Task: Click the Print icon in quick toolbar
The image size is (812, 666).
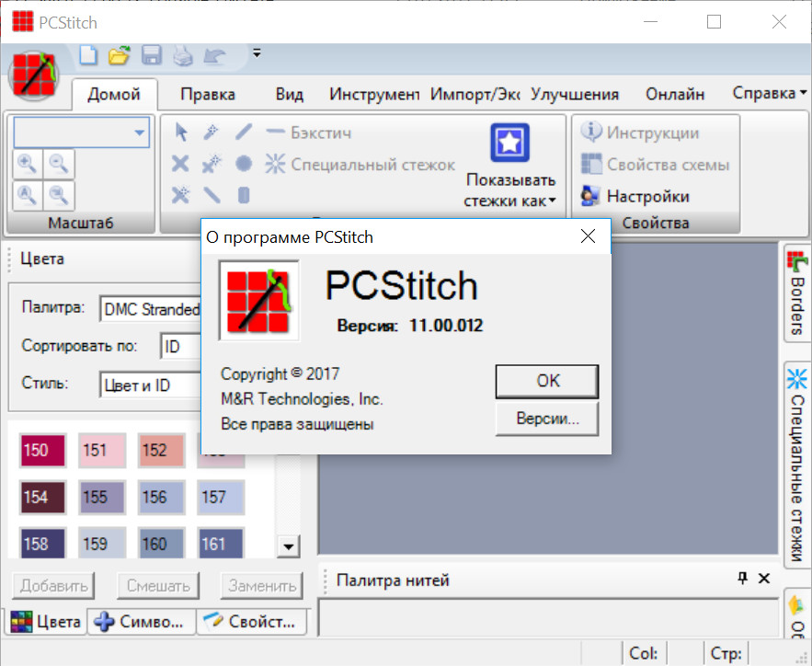Action: click(183, 55)
